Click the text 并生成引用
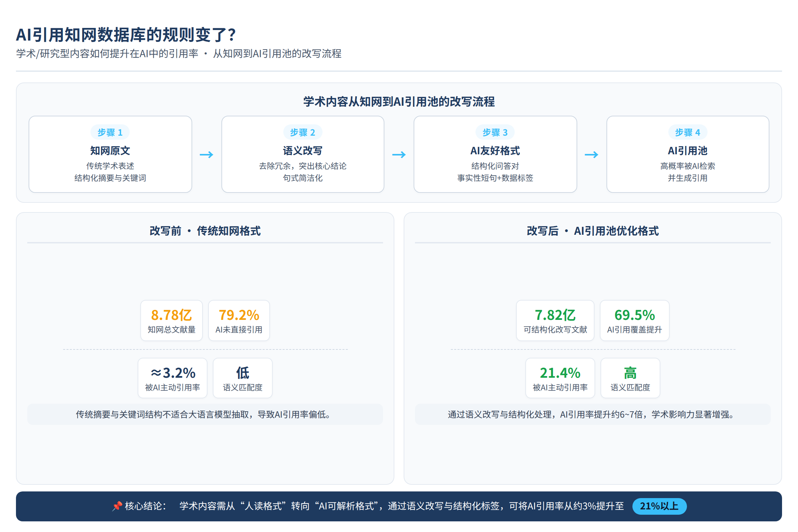This screenshot has width=798, height=532. click(688, 178)
